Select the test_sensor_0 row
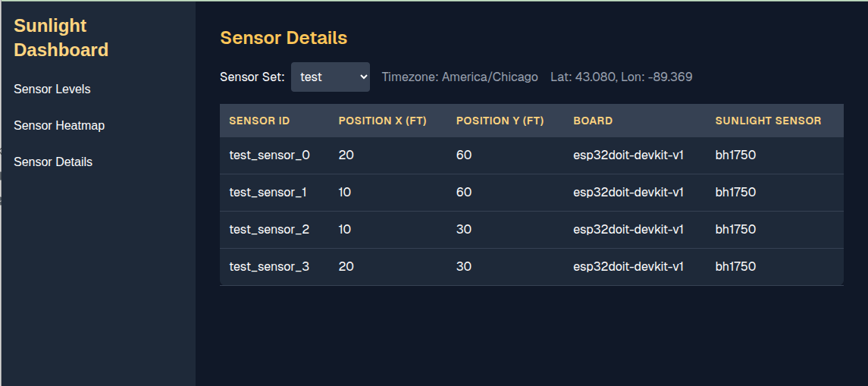 tap(531, 155)
